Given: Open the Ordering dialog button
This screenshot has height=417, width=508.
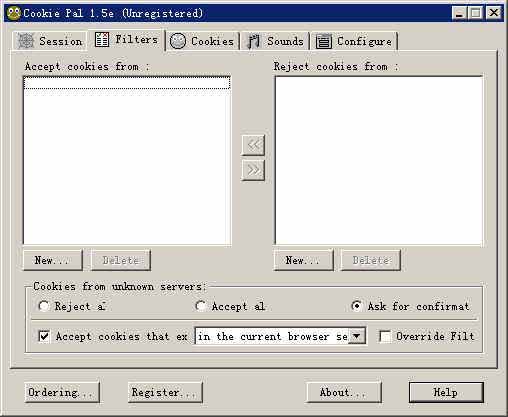Looking at the screenshot, I should point(62,392).
